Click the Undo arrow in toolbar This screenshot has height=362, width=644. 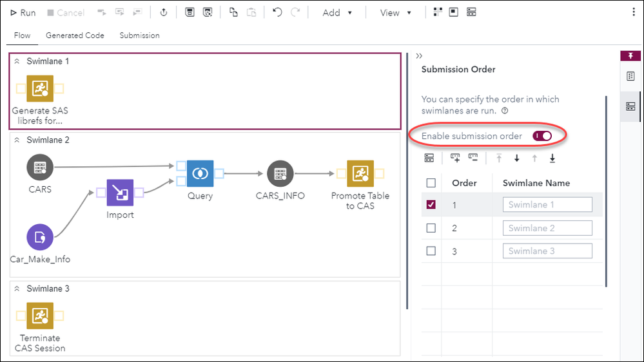click(277, 13)
